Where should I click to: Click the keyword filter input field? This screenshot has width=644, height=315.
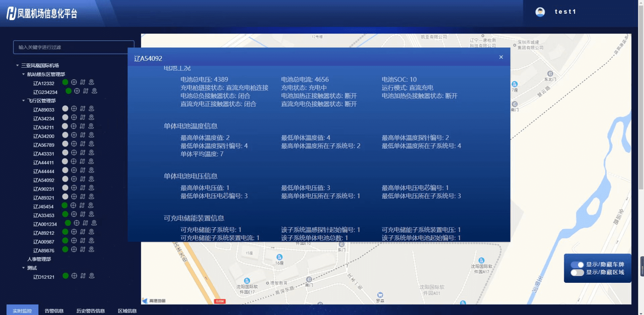pos(74,47)
